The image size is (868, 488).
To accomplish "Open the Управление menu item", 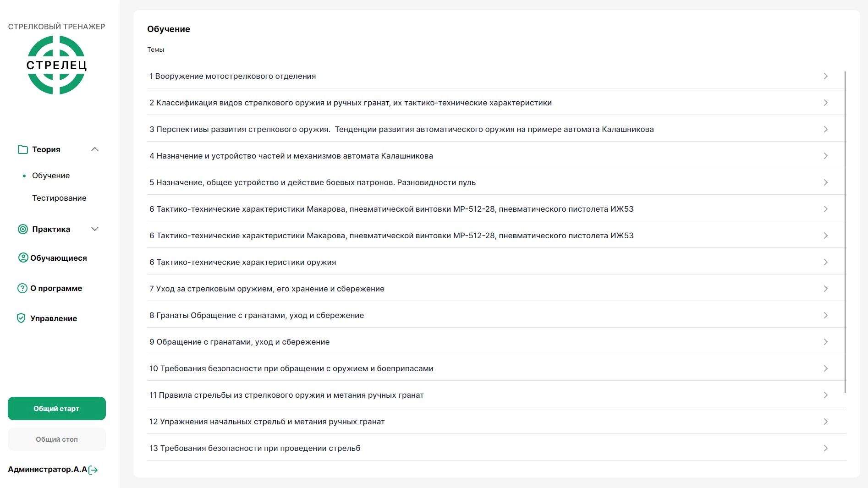I will click(x=54, y=318).
